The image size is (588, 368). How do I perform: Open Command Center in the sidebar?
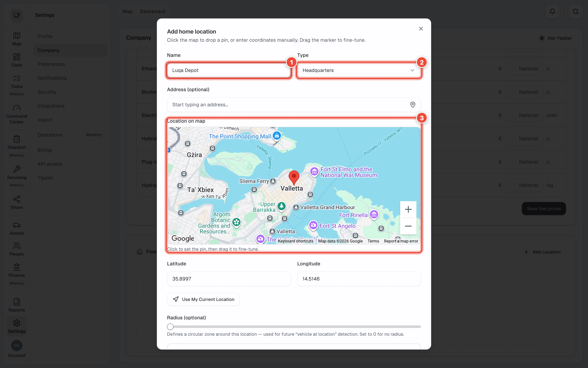(17, 114)
